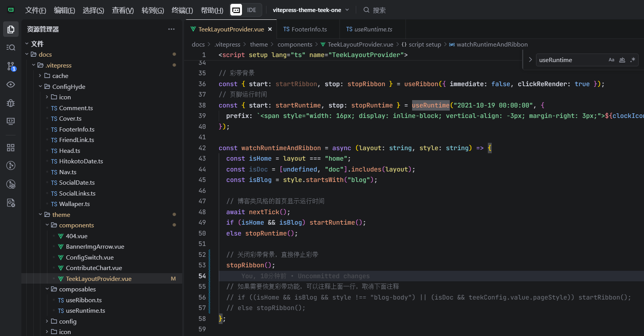Toggle Match Case in find box
644x336 pixels.
pos(611,60)
